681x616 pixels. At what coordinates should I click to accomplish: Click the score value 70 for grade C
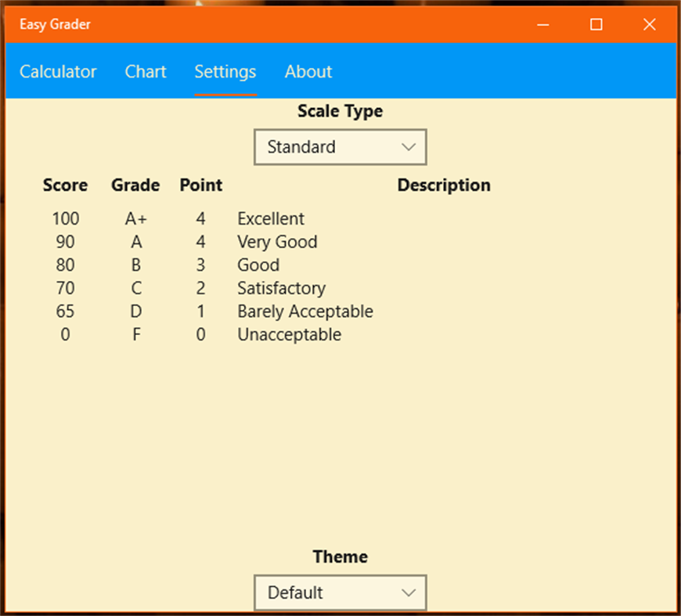coord(65,288)
